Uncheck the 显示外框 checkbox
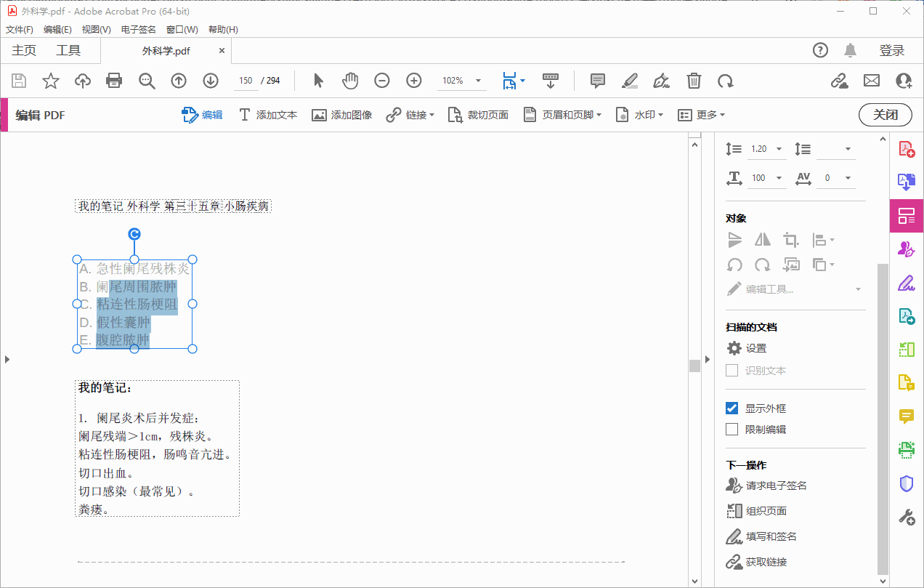Image resolution: width=924 pixels, height=588 pixels. [x=731, y=408]
